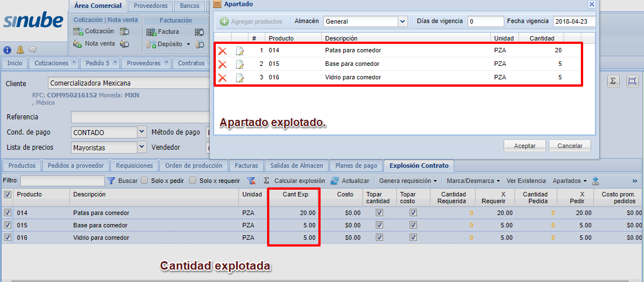Switch to the Planes de pago tab
644x282 pixels.
tap(356, 165)
